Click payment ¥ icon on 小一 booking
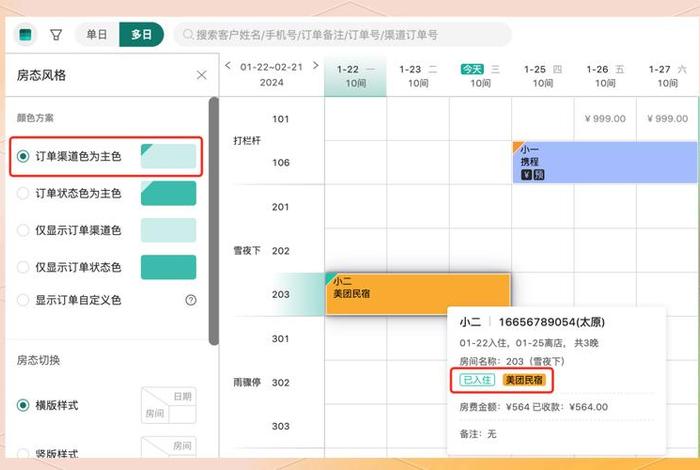The height and width of the screenshot is (470, 700). coord(526,175)
